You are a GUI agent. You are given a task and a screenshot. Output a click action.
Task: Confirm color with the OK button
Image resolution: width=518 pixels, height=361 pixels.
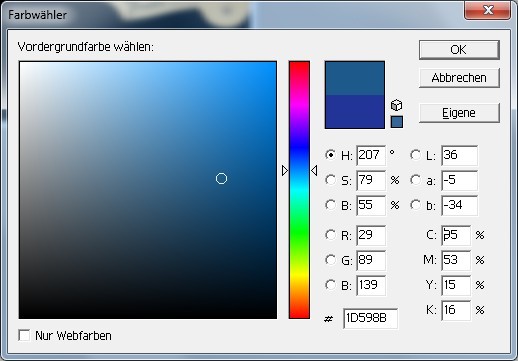[x=459, y=50]
